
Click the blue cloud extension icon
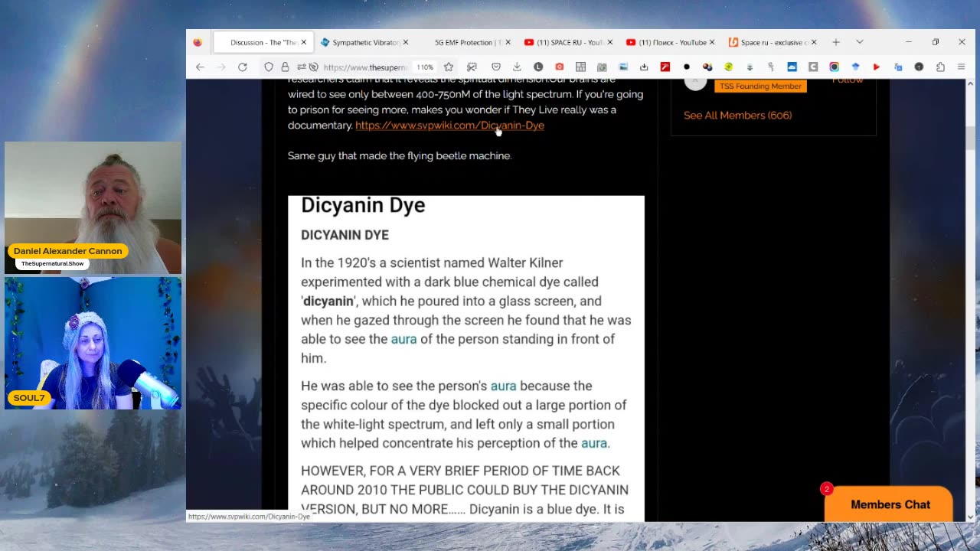[792, 67]
